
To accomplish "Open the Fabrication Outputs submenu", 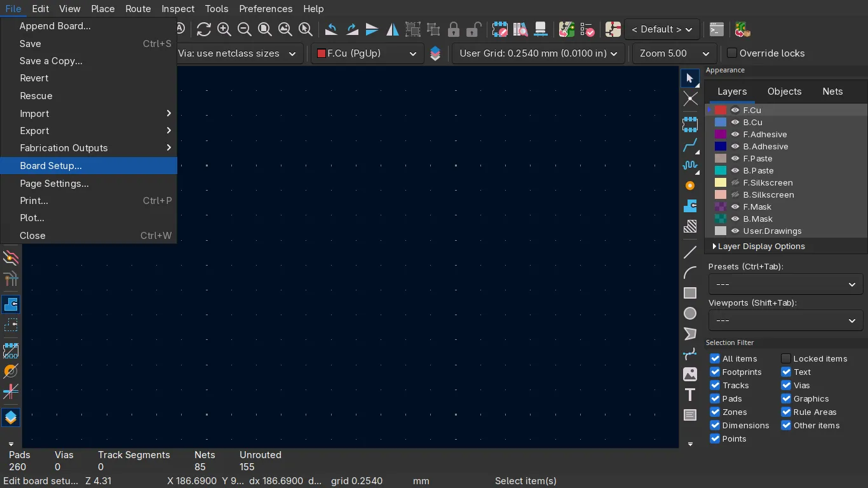I will tap(88, 148).
